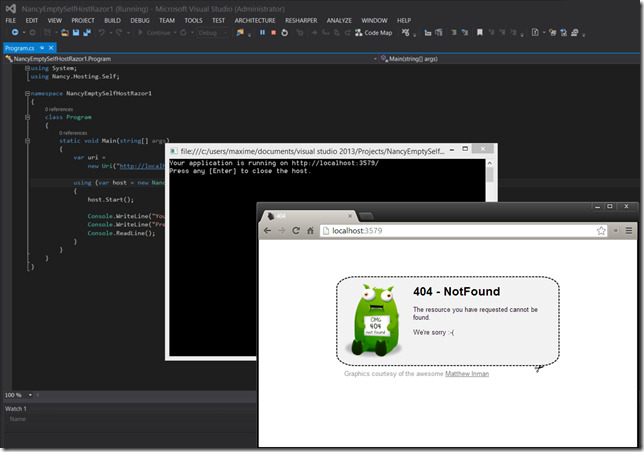Click the Continue debugging button
This screenshot has height=452, width=644.
154,32
